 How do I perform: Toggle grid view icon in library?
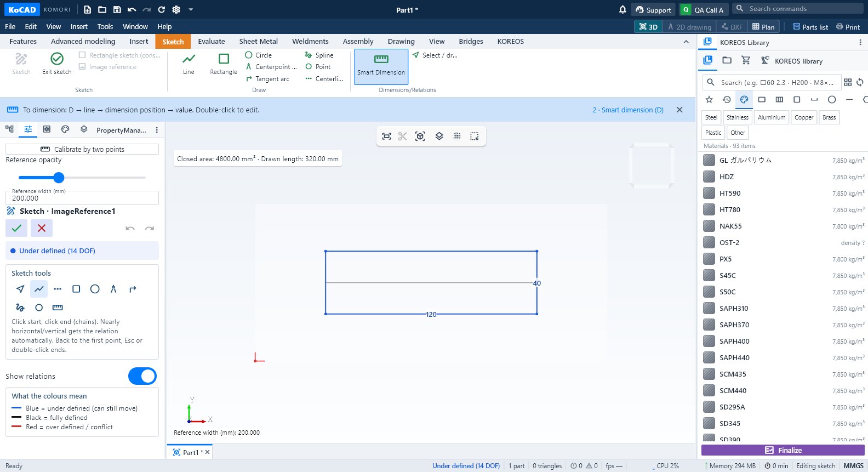click(848, 82)
